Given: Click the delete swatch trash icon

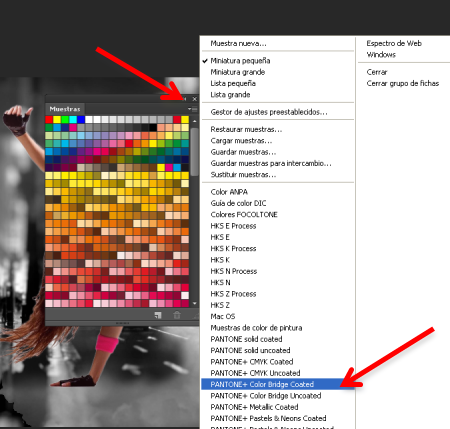Looking at the screenshot, I should coord(177,315).
